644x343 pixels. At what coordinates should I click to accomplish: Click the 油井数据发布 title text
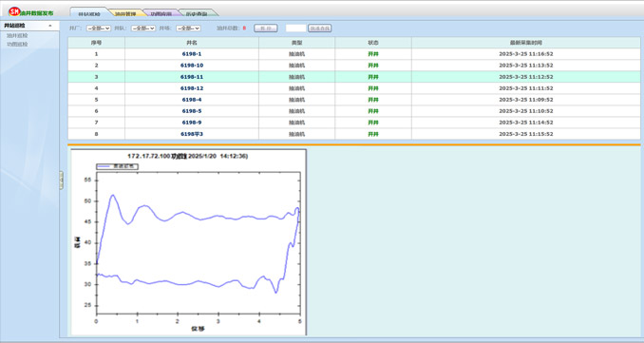pyautogui.click(x=37, y=13)
